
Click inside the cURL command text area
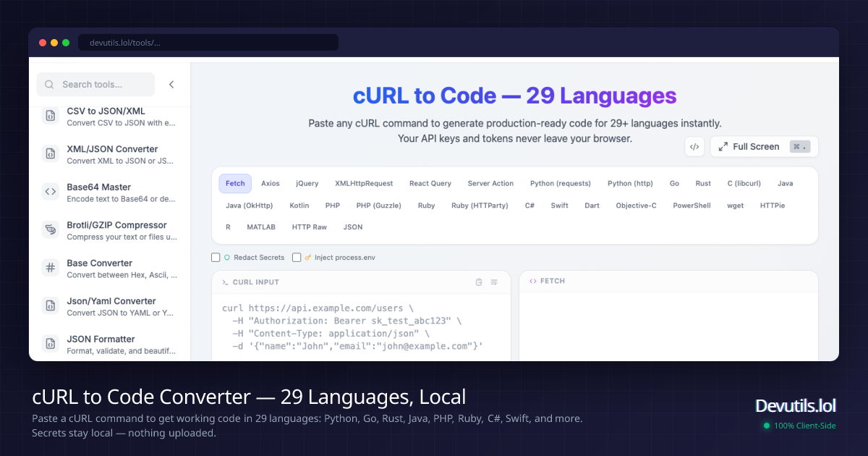361,328
